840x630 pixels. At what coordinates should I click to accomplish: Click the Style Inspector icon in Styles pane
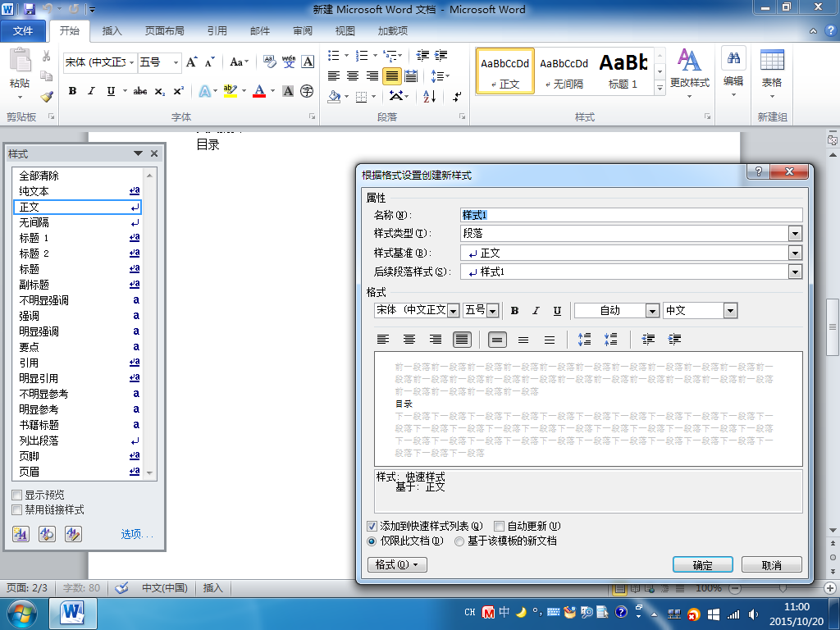47,533
